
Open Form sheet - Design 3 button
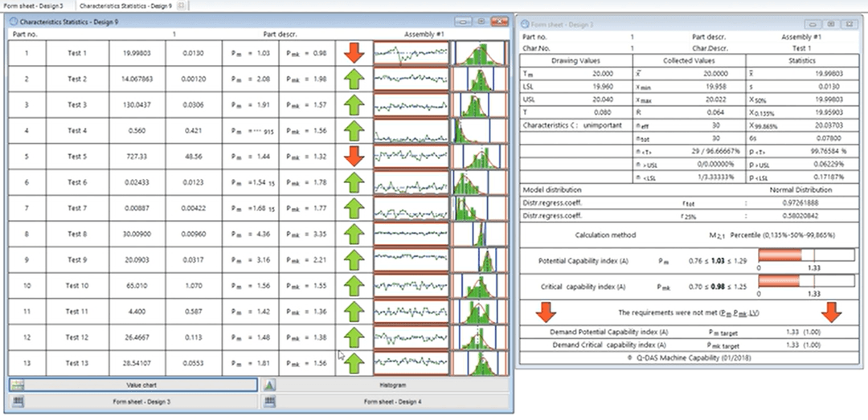click(140, 401)
